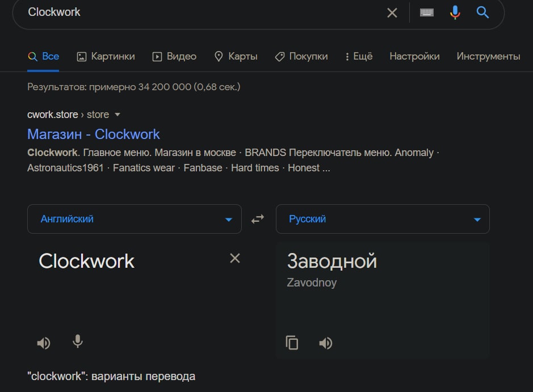Open Настройки

tap(414, 56)
